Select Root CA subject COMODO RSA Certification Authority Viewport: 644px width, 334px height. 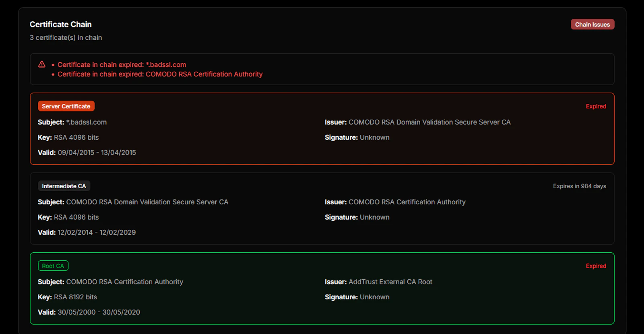(x=111, y=282)
